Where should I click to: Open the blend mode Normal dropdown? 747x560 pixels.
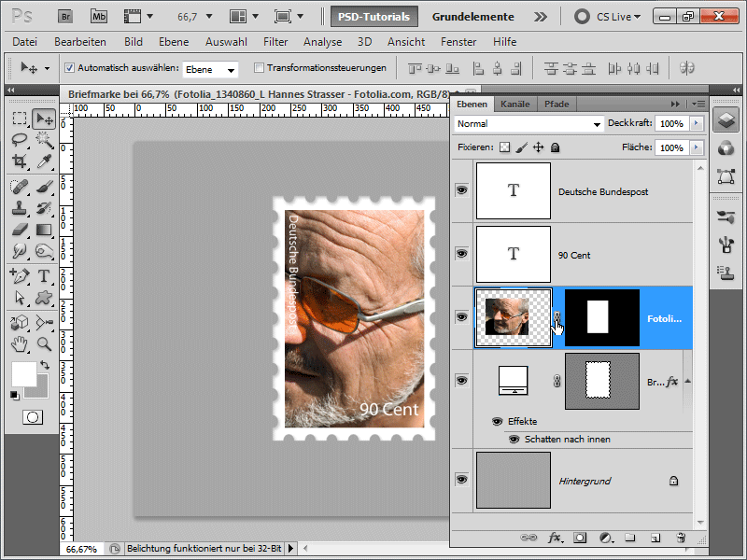click(529, 124)
